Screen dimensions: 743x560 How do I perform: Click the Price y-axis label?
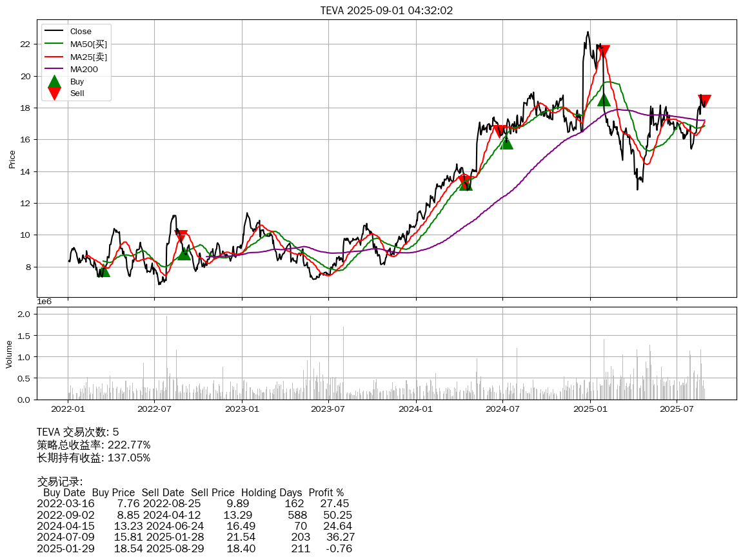12,159
